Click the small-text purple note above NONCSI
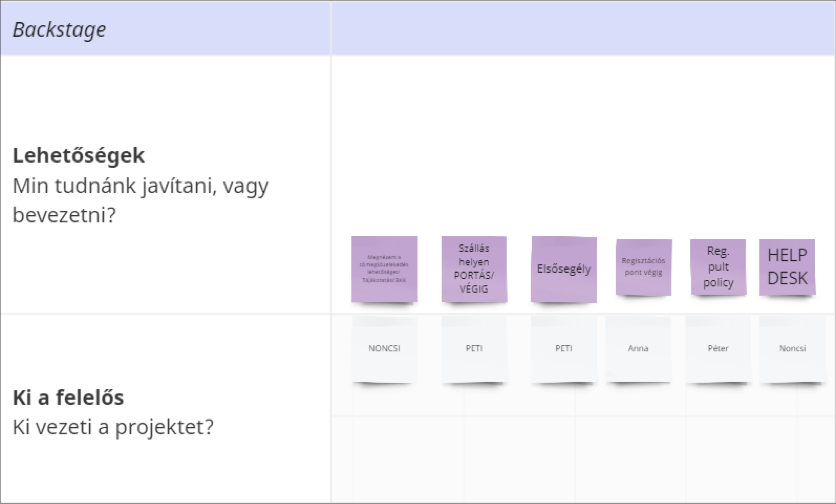Image resolution: width=836 pixels, height=504 pixels. pos(384,269)
